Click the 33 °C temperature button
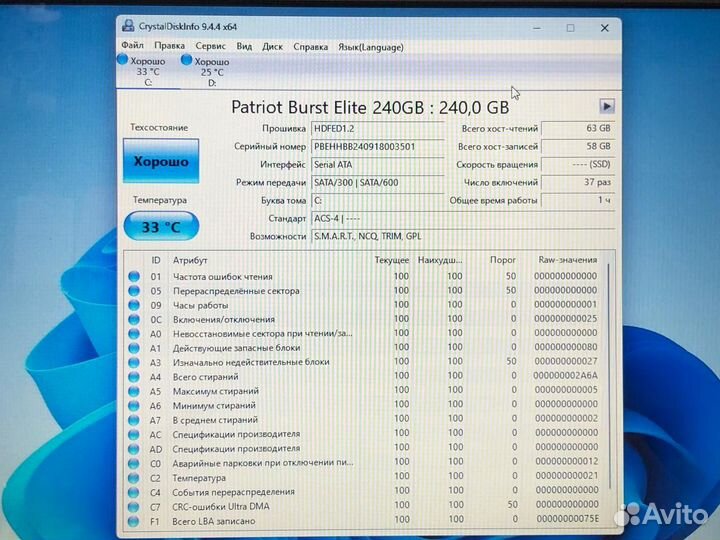 pos(161,226)
